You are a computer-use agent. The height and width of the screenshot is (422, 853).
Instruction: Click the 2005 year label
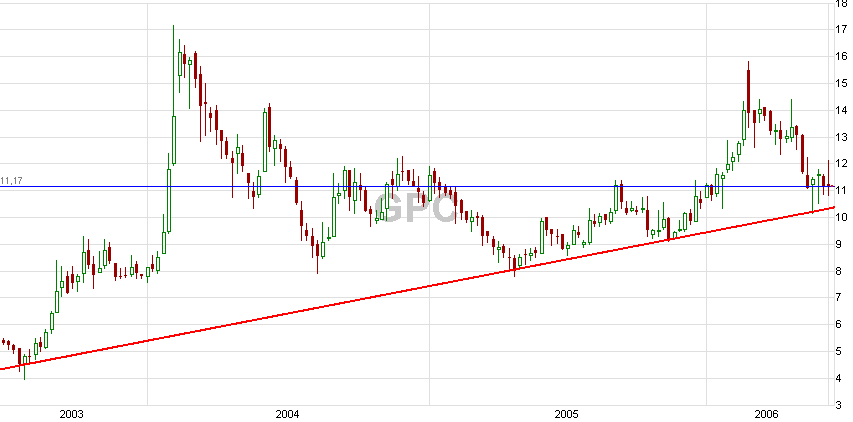[x=566, y=414]
